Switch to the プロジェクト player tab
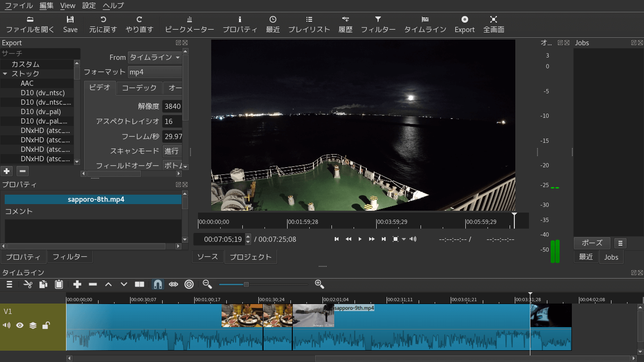The image size is (644, 362). click(251, 257)
